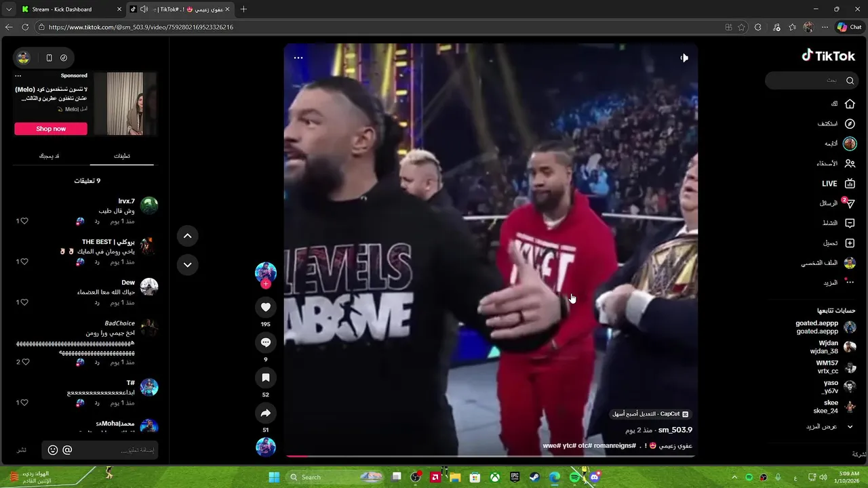Add page to browser favorites star

741,27
